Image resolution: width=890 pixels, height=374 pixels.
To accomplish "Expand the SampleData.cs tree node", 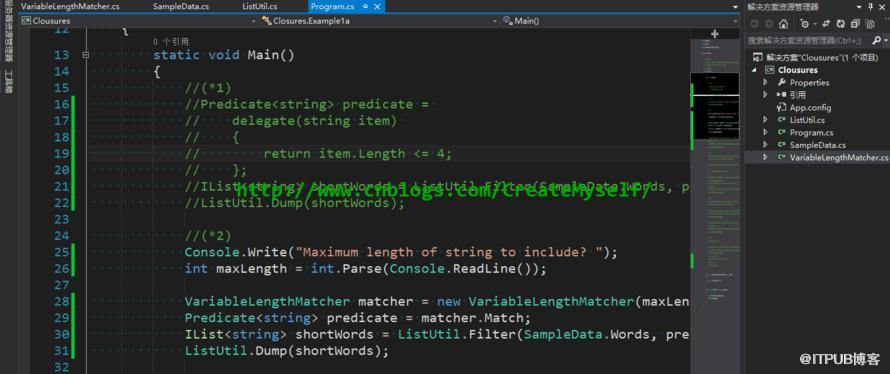I will coord(766,145).
